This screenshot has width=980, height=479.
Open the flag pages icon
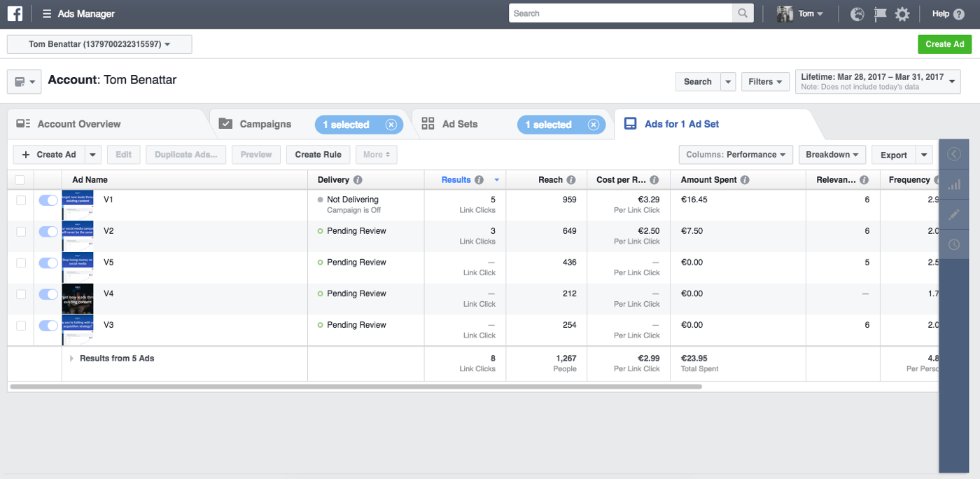tap(880, 14)
